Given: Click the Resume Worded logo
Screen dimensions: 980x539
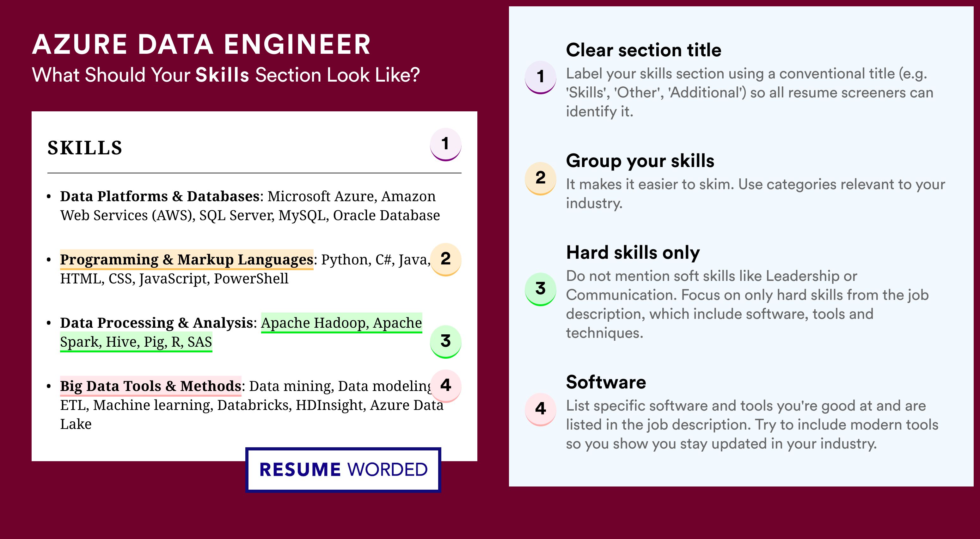Looking at the screenshot, I should (343, 470).
